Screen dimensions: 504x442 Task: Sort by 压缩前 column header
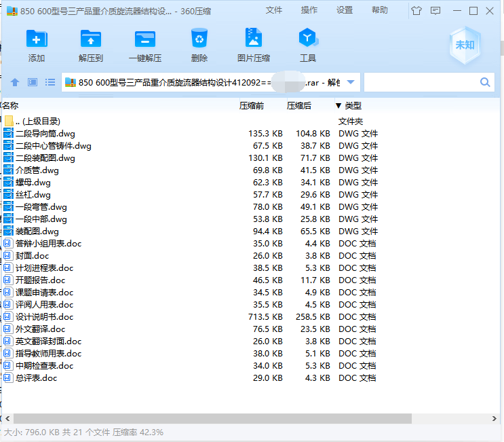coord(252,105)
